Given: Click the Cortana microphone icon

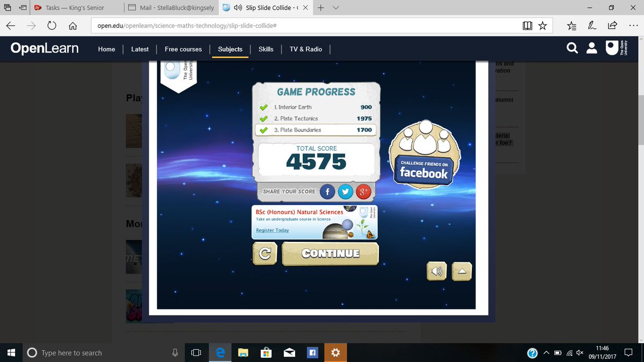Looking at the screenshot, I should (175, 352).
